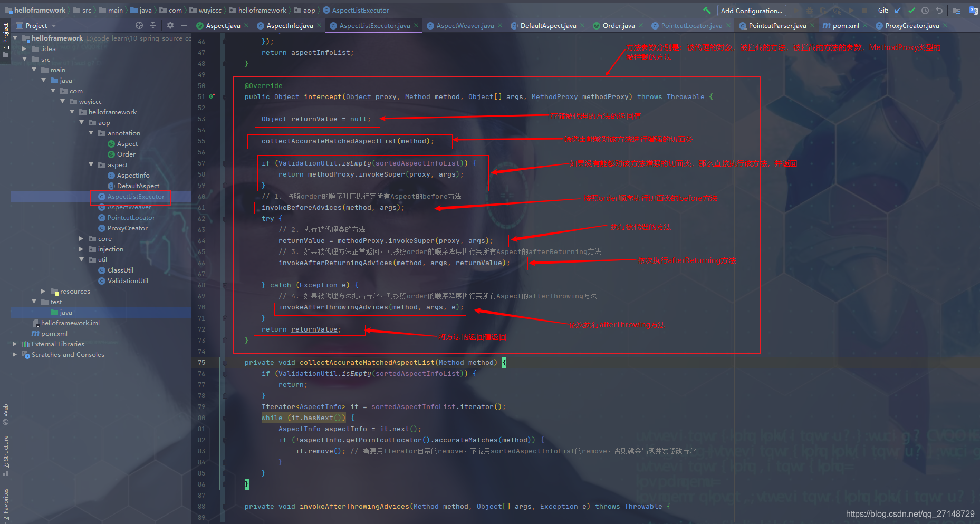Viewport: 980px width, 524px height.
Task: Expand the core package
Action: (81, 239)
